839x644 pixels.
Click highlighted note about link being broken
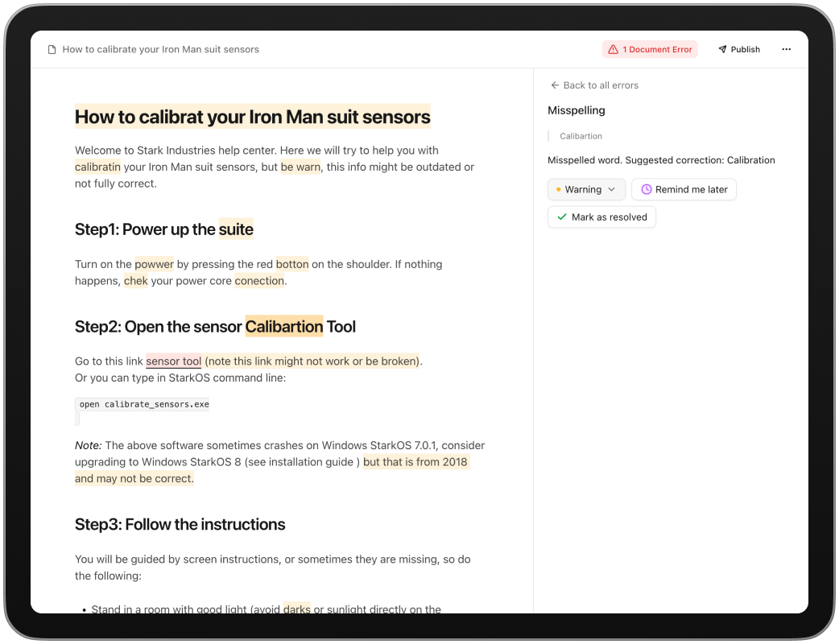tap(312, 361)
